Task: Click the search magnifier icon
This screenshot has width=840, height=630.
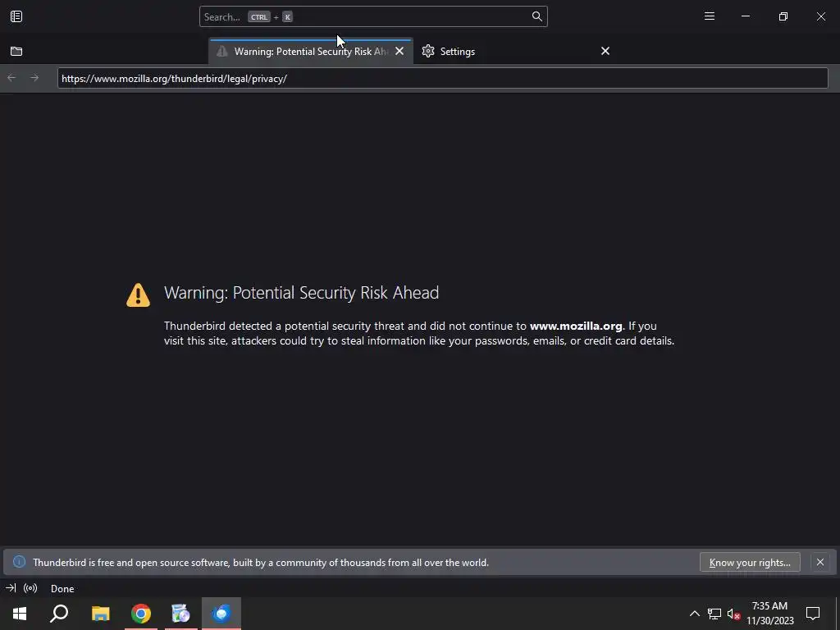Action: pos(536,16)
